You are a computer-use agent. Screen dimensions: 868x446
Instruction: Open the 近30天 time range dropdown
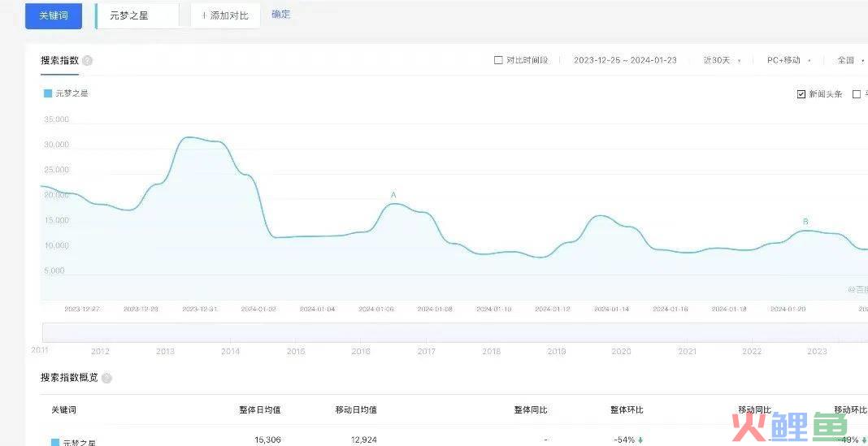click(x=722, y=60)
